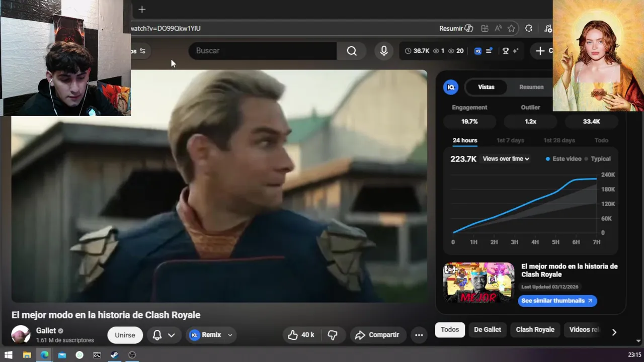The image size is (644, 362).
Task: Click the Last Updated 03/12/2026 text
Action: 550,287
